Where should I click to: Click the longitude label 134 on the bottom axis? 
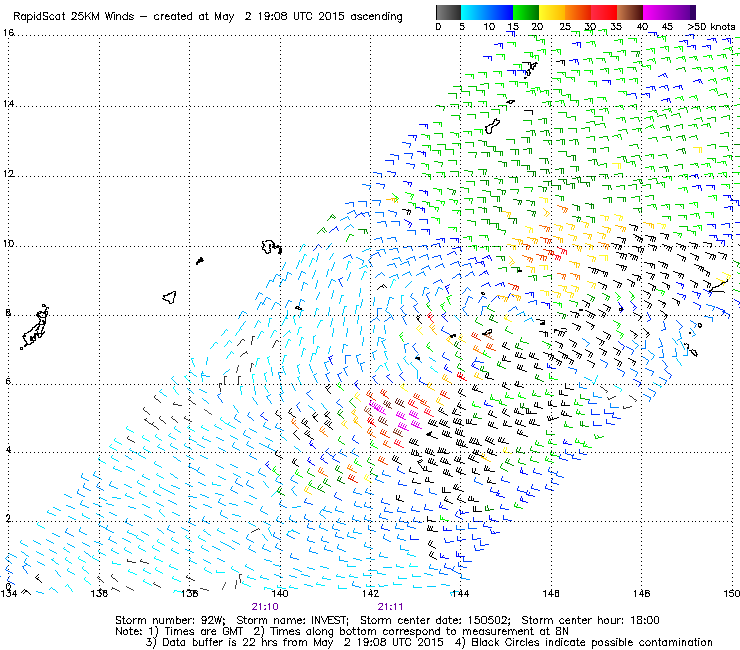(x=8, y=593)
